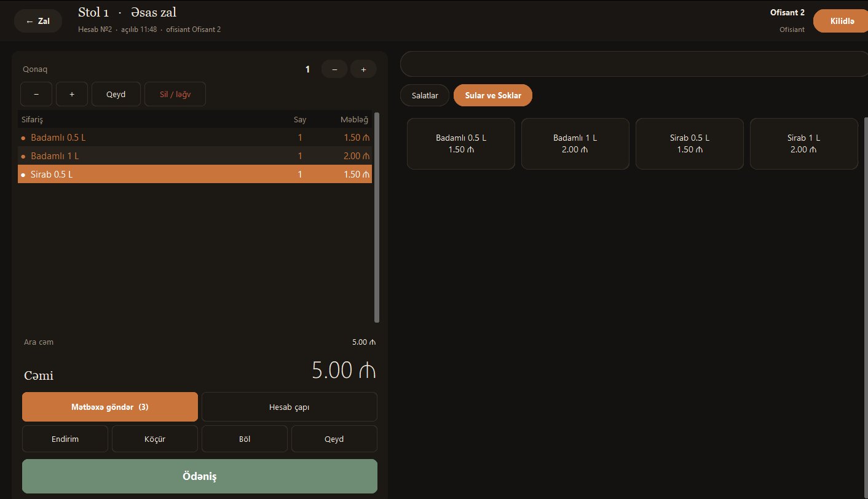Add Badamlı 0.5 L from the menu grid
Viewport: 868px width, 499px height.
pyautogui.click(x=461, y=144)
